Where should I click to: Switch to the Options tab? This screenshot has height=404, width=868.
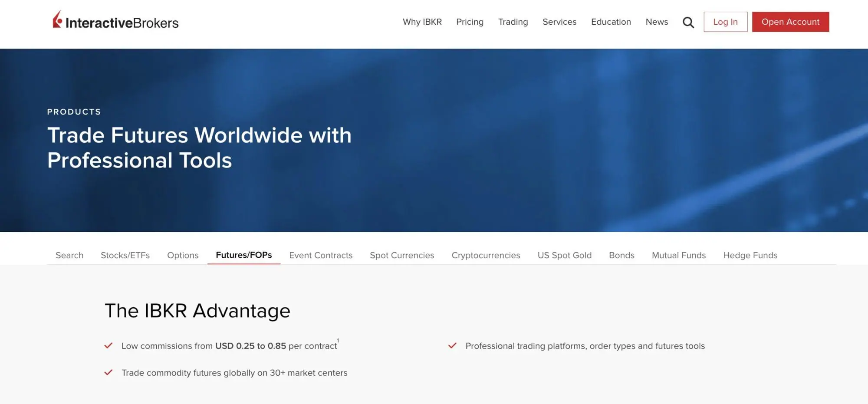[x=183, y=255]
